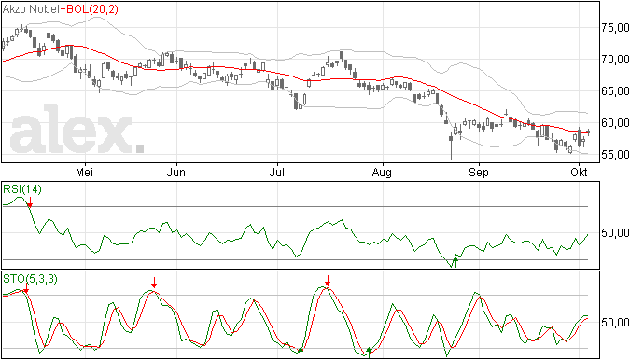
Task: Click the RSI(14) panel label
Action: pos(22,189)
